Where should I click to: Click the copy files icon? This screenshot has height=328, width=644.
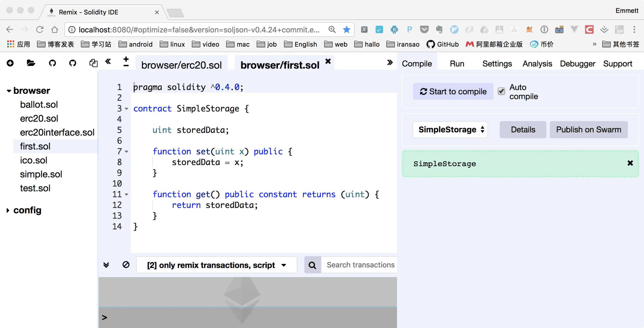93,63
